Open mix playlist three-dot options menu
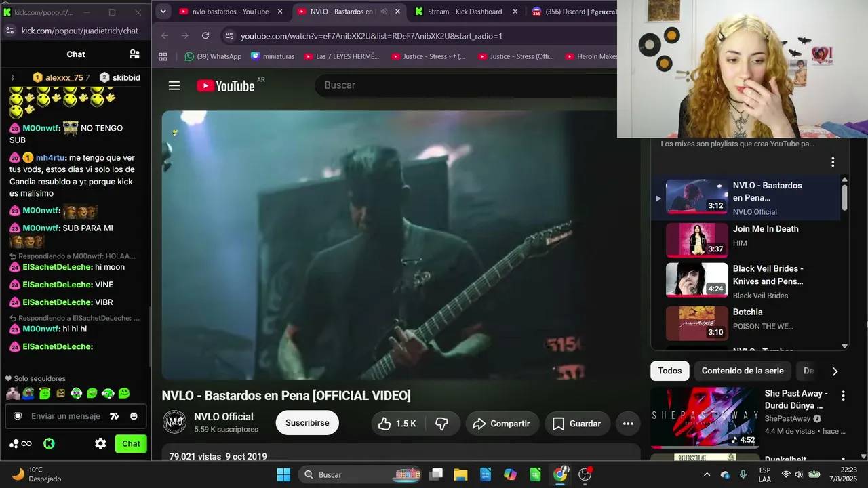This screenshot has width=868, height=488. tap(833, 162)
